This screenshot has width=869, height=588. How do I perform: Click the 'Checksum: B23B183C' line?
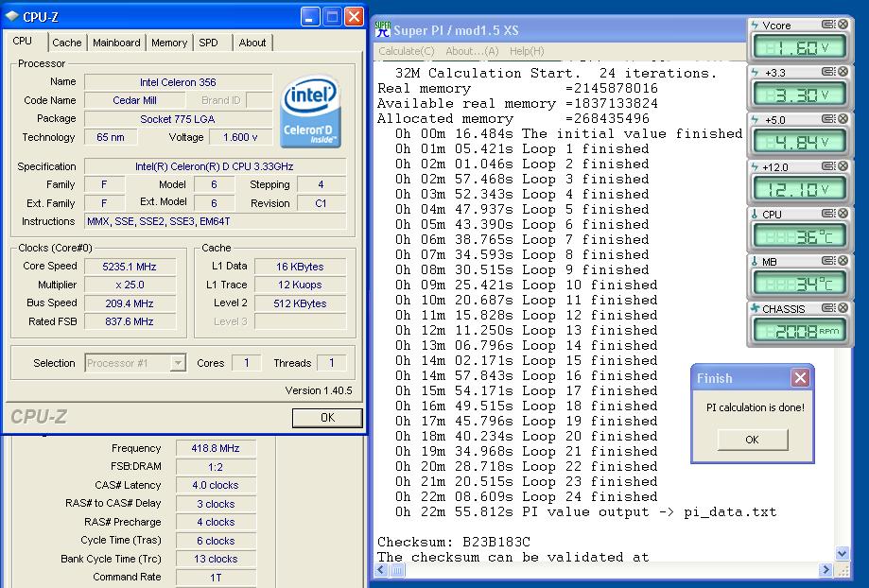(454, 542)
